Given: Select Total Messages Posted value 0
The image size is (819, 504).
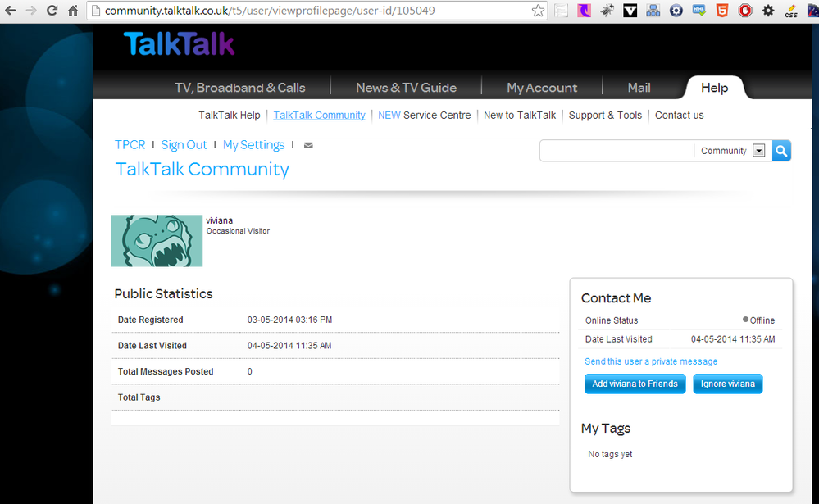Looking at the screenshot, I should point(250,371).
